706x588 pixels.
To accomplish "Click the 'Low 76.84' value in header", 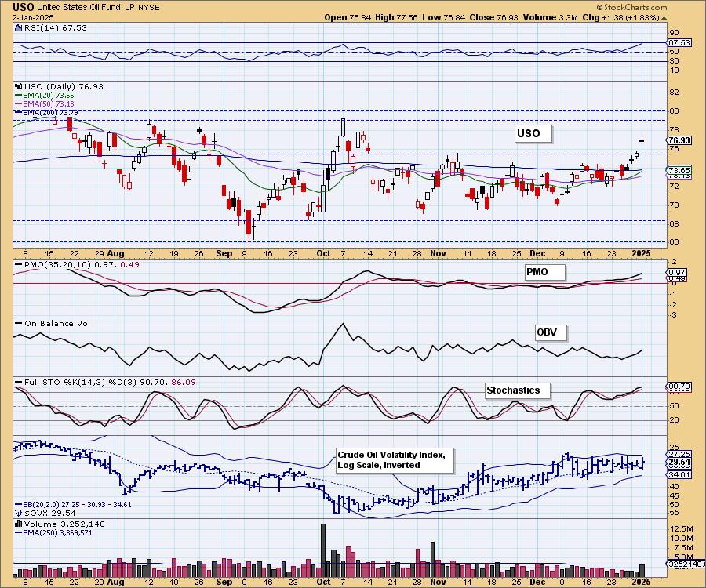I will tap(443, 17).
